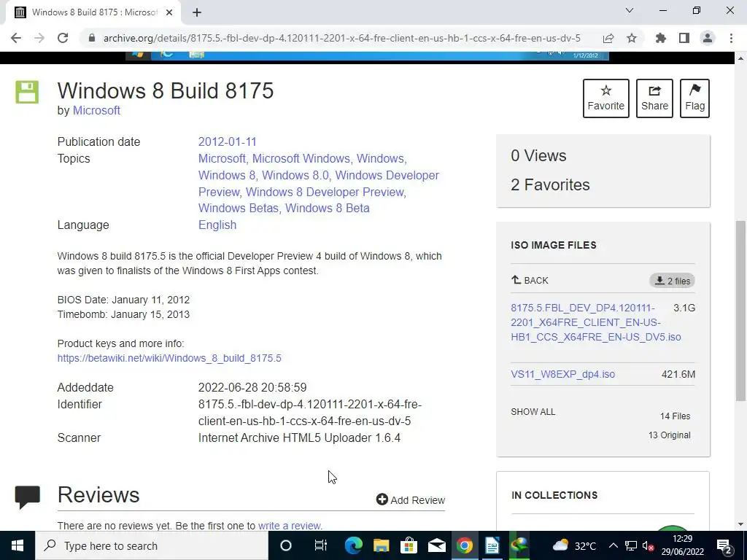Open the Mail app from the taskbar

tap(436, 545)
